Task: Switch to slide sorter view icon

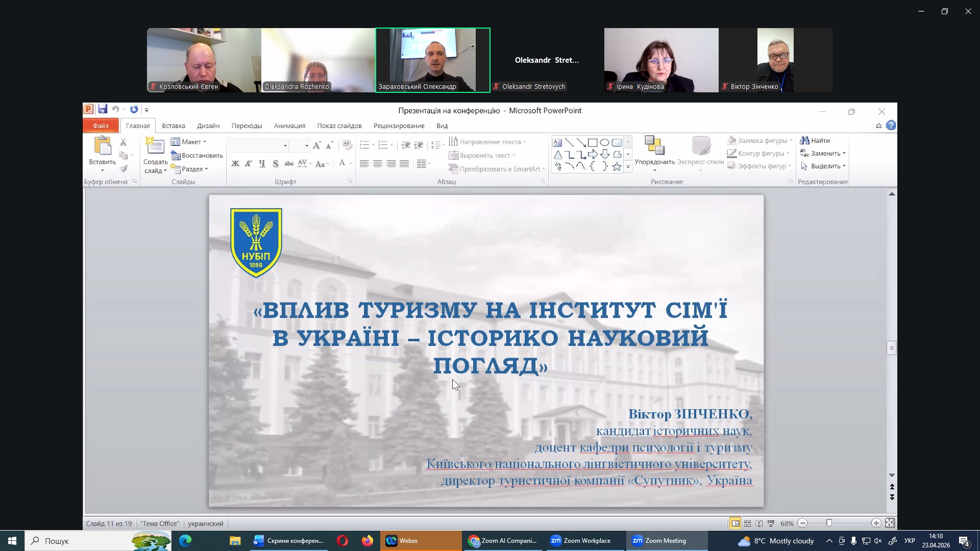Action: [x=747, y=523]
